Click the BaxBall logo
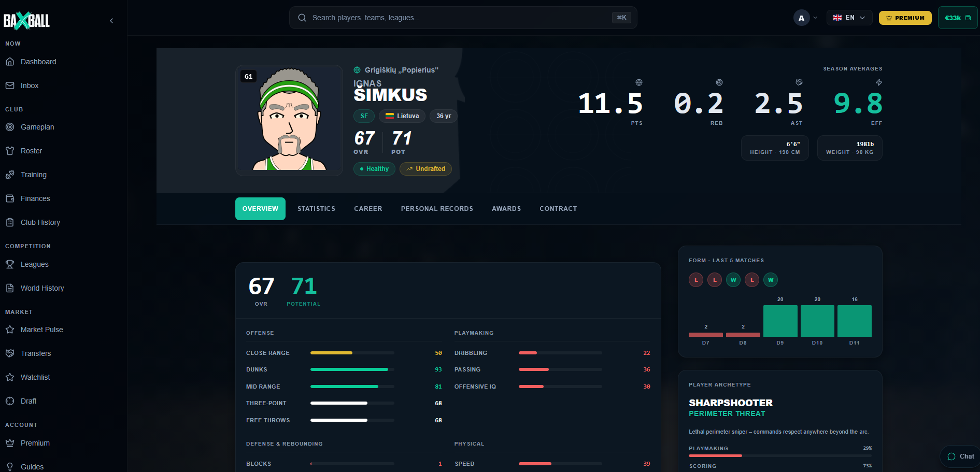Image resolution: width=980 pixels, height=472 pixels. pyautogui.click(x=27, y=21)
